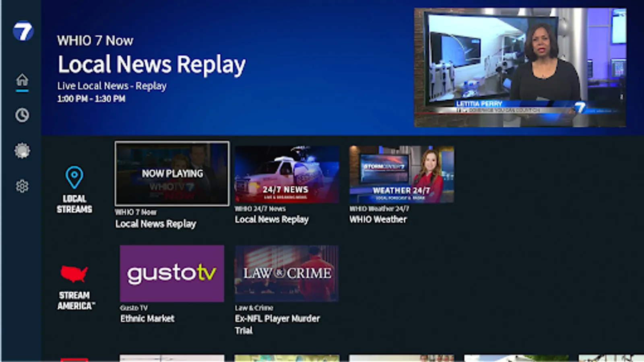Click 'Local News Replay' under WHIO 24/7 News

point(272,220)
